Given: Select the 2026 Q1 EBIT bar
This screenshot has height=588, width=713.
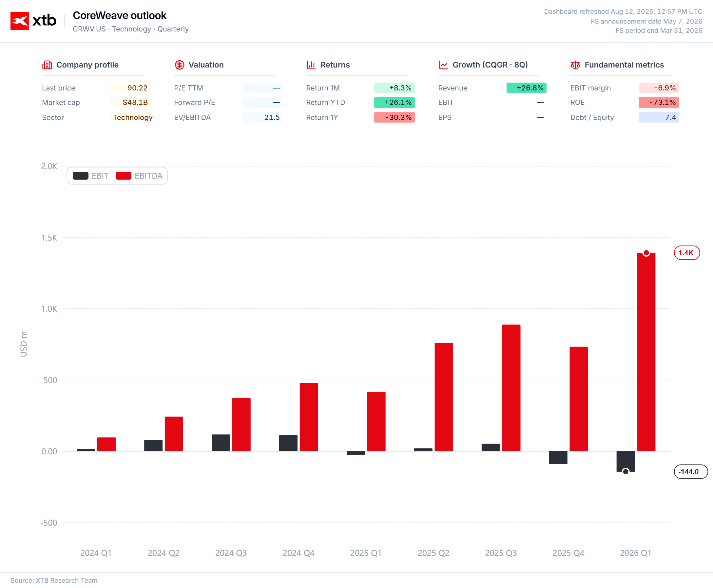Looking at the screenshot, I should coord(626,461).
